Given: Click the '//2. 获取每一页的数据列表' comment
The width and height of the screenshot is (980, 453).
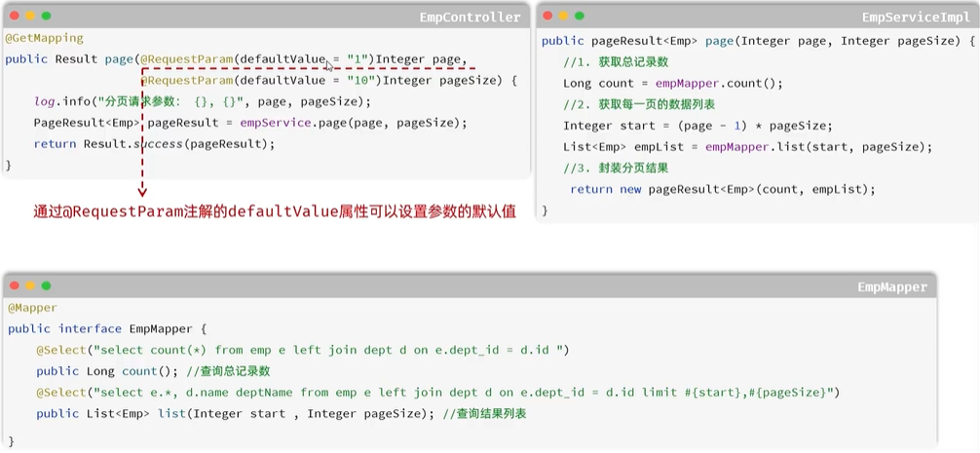Looking at the screenshot, I should tap(639, 105).
